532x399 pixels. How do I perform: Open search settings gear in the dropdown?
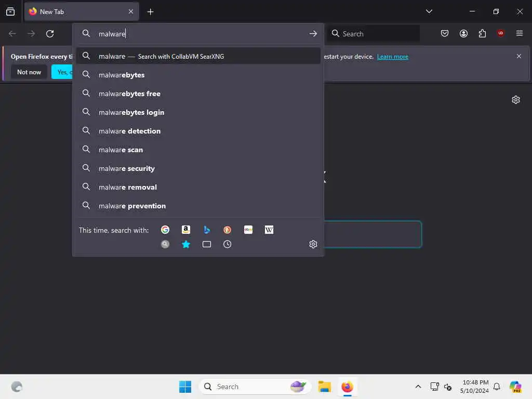[313, 244]
